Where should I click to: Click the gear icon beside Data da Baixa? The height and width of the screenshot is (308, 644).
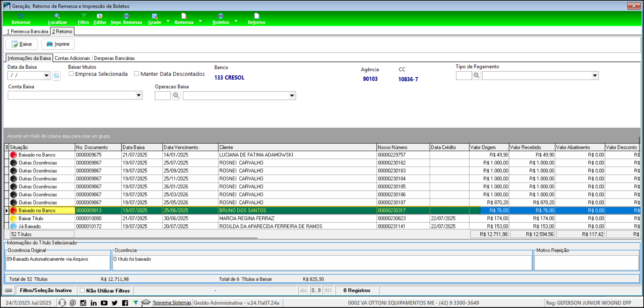pyautogui.click(x=56, y=76)
